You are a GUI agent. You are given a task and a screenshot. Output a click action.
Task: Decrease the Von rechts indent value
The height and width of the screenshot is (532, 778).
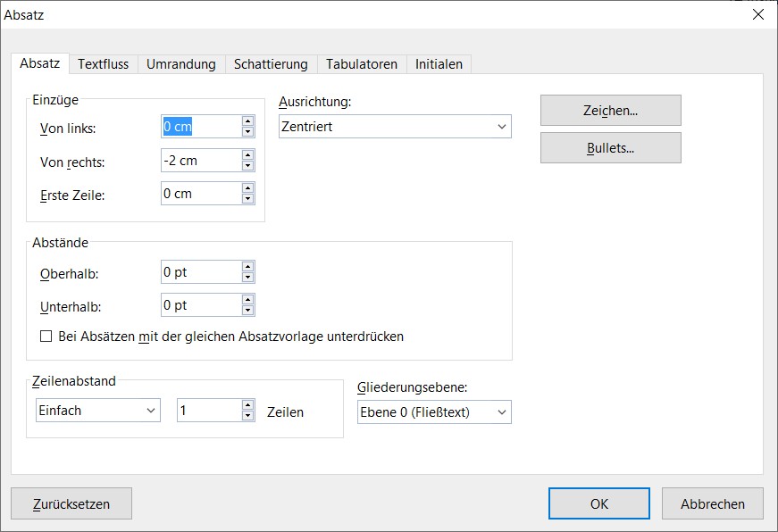(247, 166)
